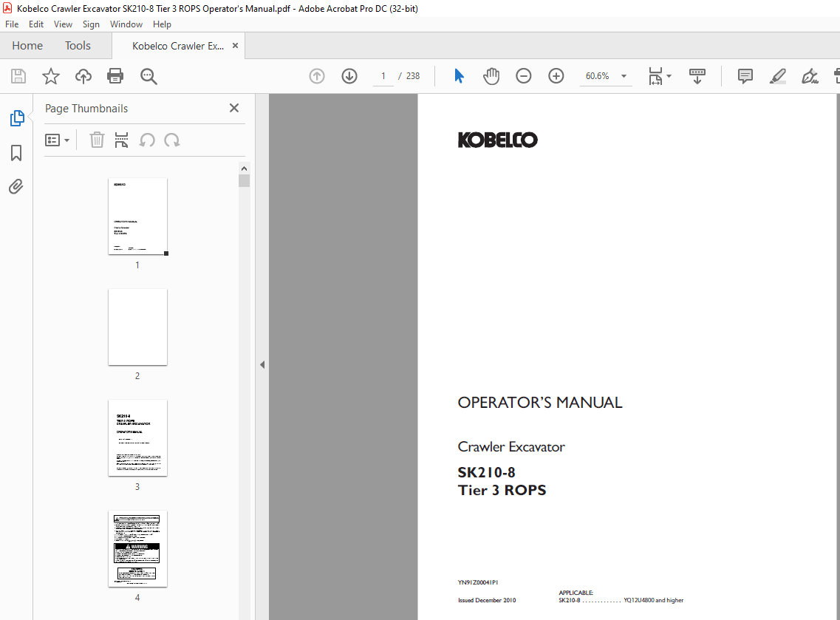840x620 pixels.
Task: Click the page number input field
Action: (x=383, y=76)
